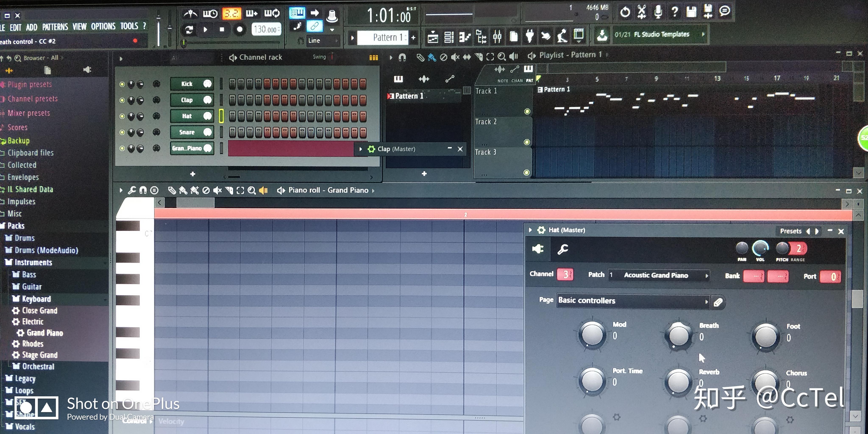The width and height of the screenshot is (868, 434).
Task: Select Draw pencil tool in Piano roll
Action: pyautogui.click(x=172, y=190)
